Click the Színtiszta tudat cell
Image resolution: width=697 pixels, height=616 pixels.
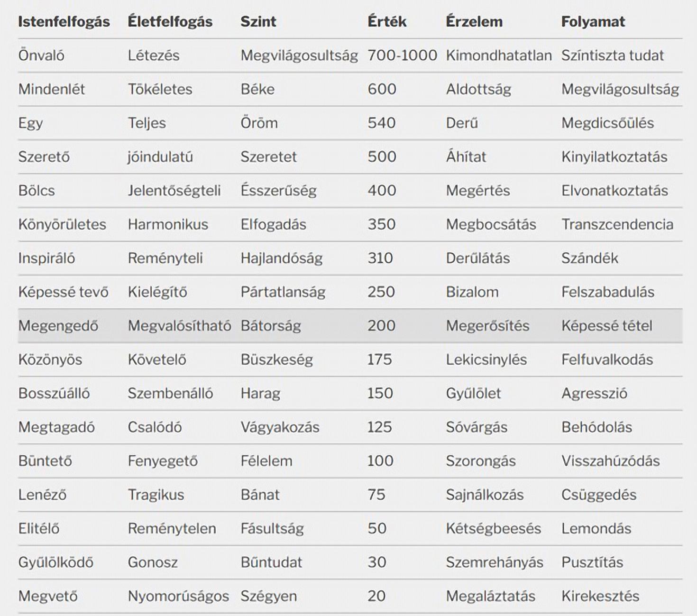point(612,55)
